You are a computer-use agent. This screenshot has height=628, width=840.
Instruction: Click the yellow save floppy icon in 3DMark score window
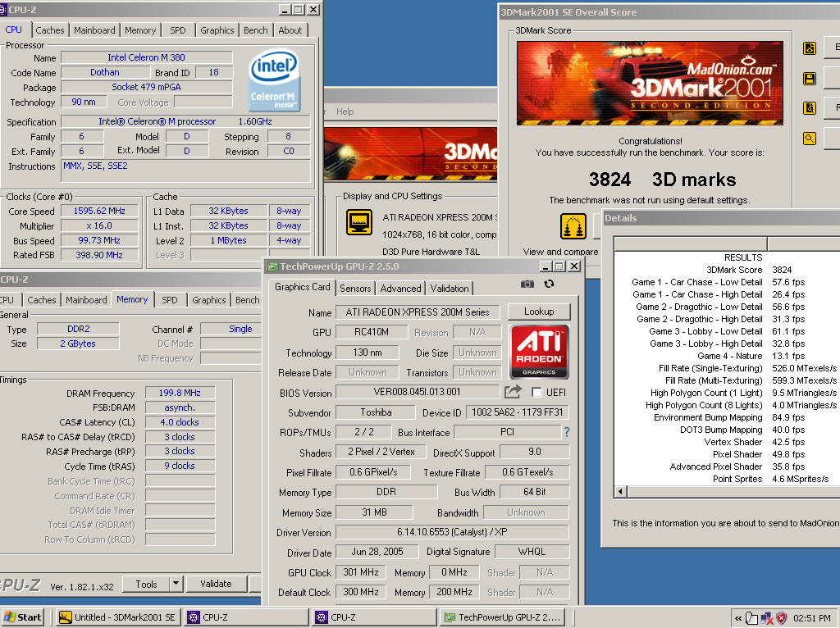click(x=810, y=79)
